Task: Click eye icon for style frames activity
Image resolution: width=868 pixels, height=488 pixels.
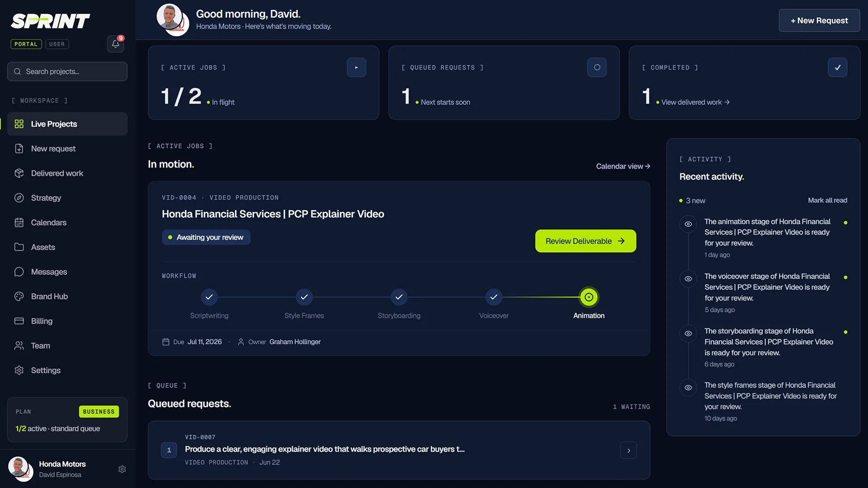Action: tap(688, 388)
